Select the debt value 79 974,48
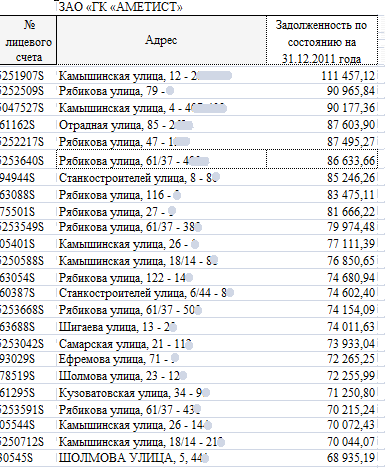 pos(351,227)
